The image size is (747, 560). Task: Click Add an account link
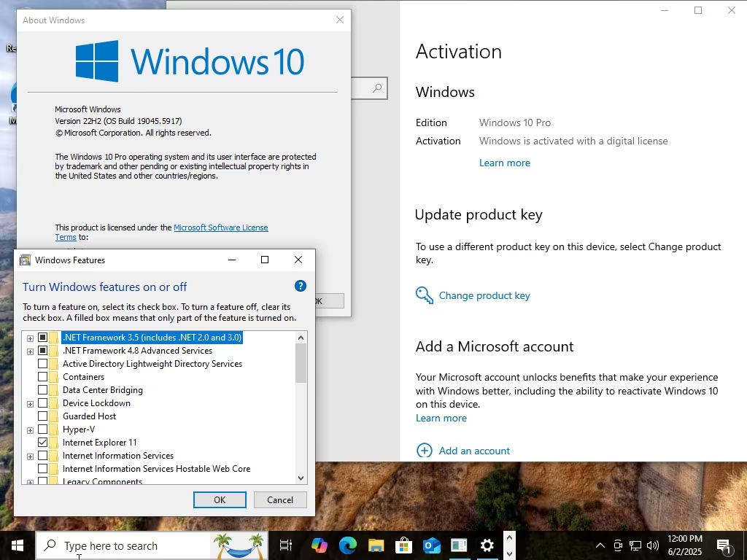474,451
